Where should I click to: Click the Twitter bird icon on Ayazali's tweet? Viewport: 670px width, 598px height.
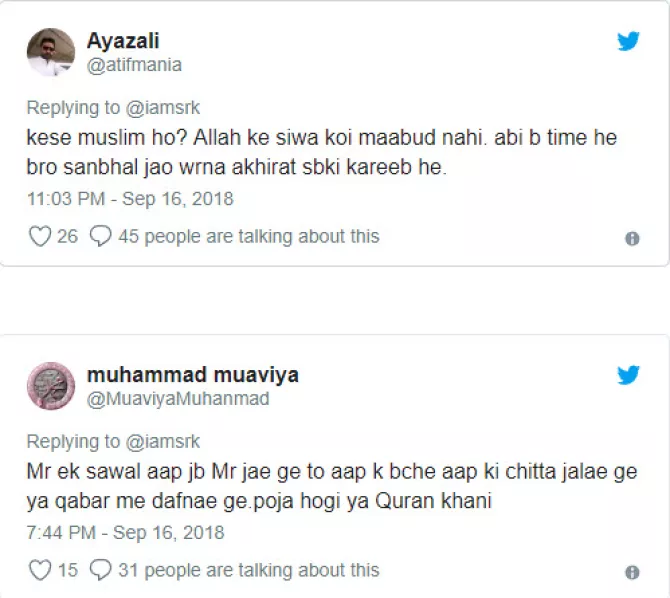628,42
